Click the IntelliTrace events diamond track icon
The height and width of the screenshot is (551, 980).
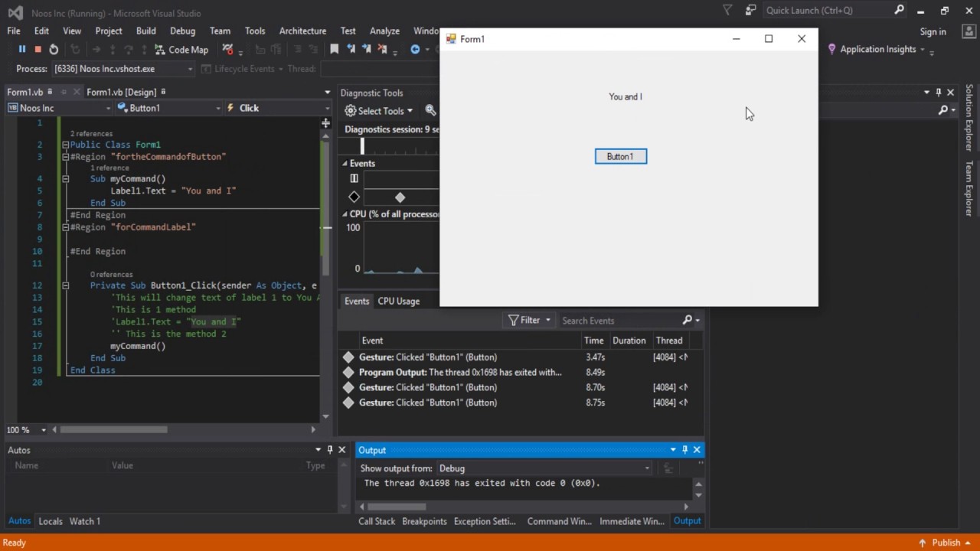354,197
